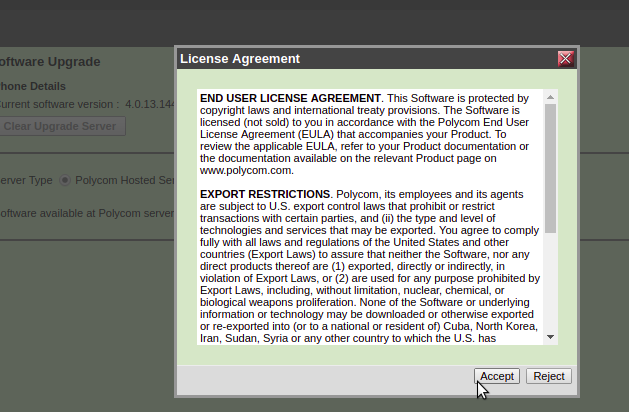This screenshot has height=412, width=629.
Task: Click the License Agreement title text
Action: pyautogui.click(x=240, y=59)
